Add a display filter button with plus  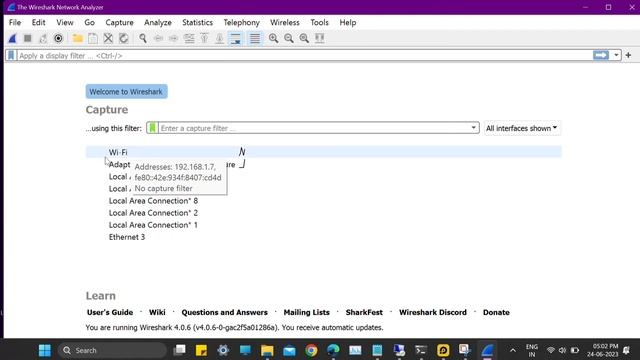click(628, 55)
